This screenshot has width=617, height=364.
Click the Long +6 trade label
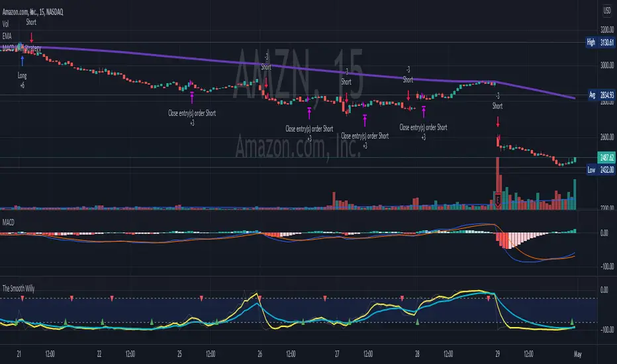22,80
